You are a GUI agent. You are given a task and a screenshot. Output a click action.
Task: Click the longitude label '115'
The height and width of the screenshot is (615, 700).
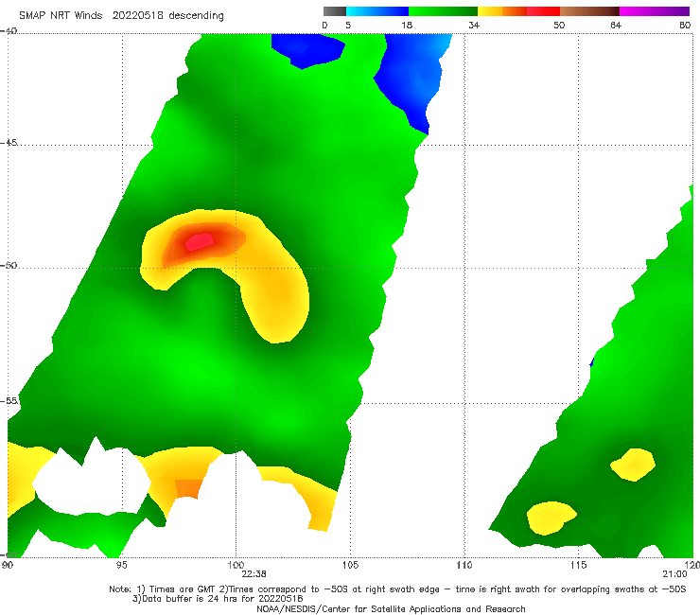pyautogui.click(x=579, y=566)
